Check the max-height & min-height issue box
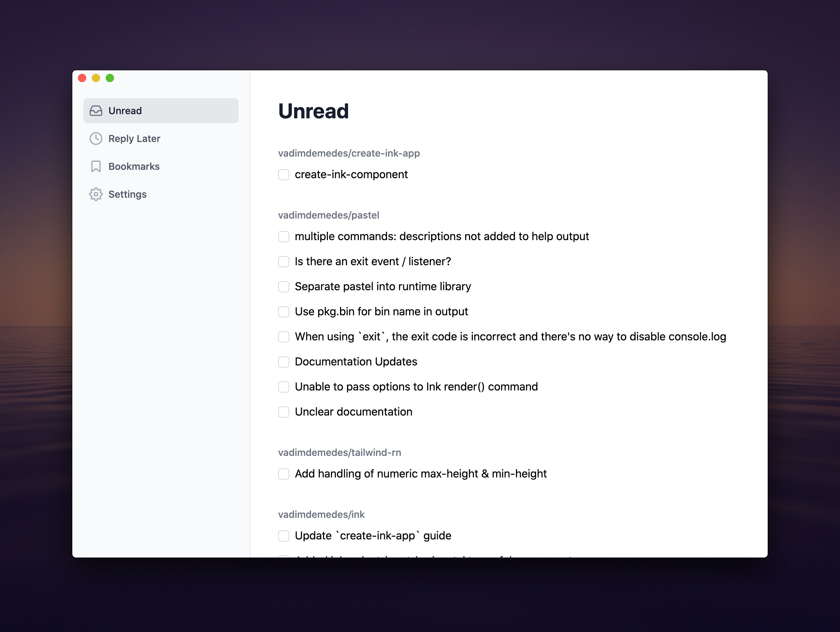Image resolution: width=840 pixels, height=632 pixels. pyautogui.click(x=284, y=474)
